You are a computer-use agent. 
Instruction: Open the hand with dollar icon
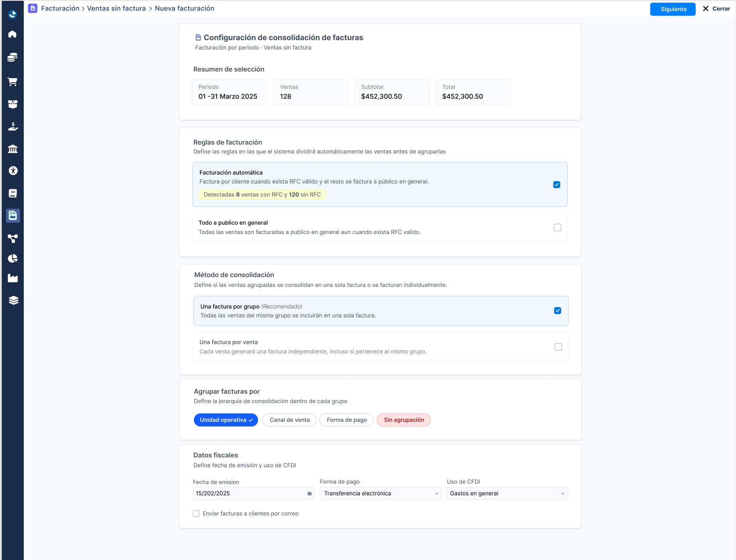coord(13,126)
